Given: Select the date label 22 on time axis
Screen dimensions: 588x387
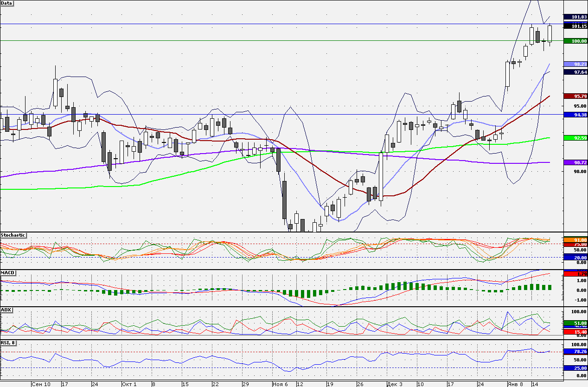Looking at the screenshot, I should point(216,384).
